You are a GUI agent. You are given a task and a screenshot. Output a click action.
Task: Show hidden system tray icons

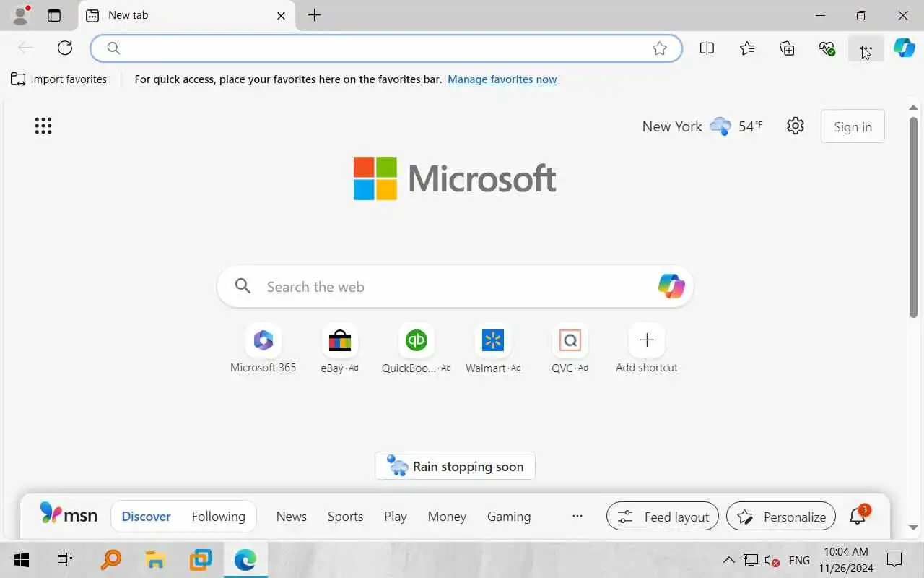coord(729,560)
